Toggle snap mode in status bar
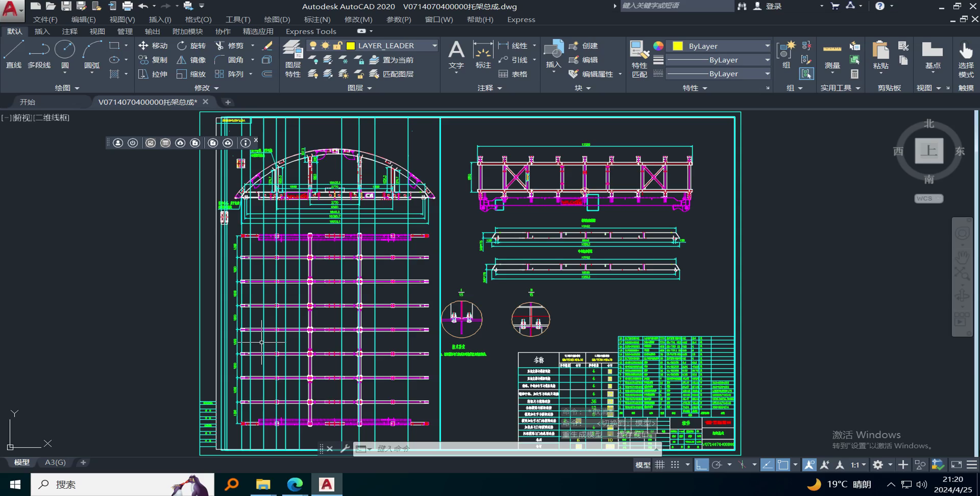Viewport: 980px width, 496px height. (675, 465)
